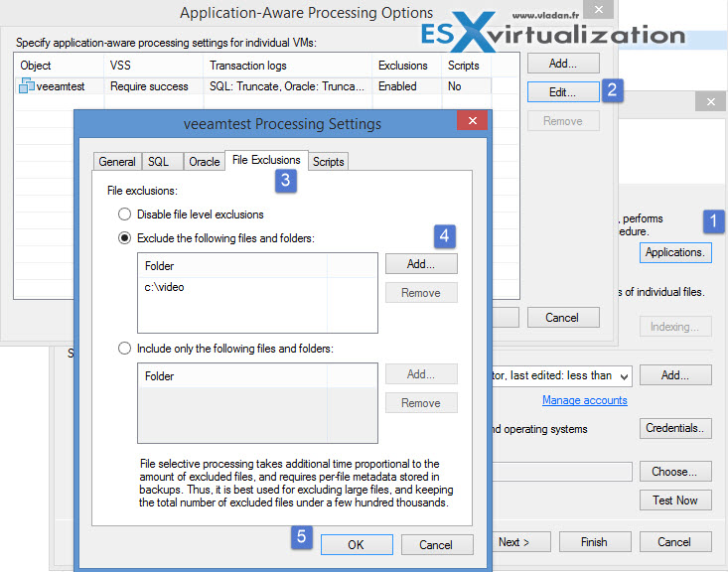This screenshot has height=572, width=728.
Task: Switch to the Oracle tab
Action: pos(205,162)
